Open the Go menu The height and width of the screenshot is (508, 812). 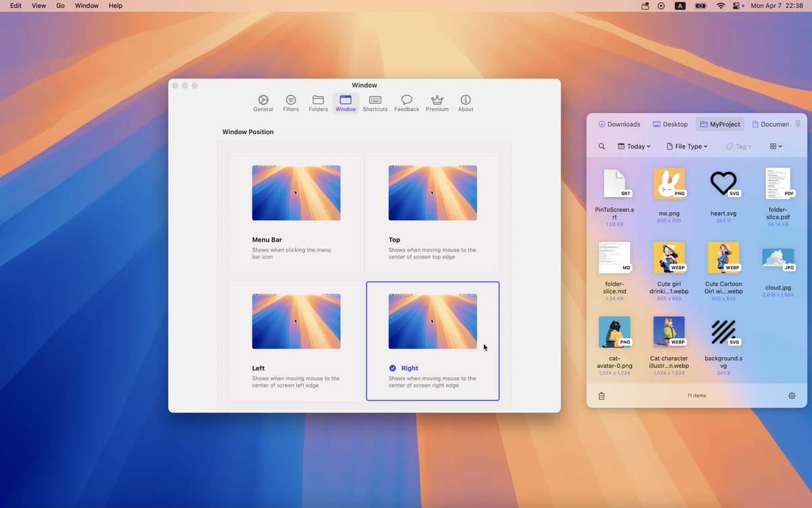(x=60, y=5)
